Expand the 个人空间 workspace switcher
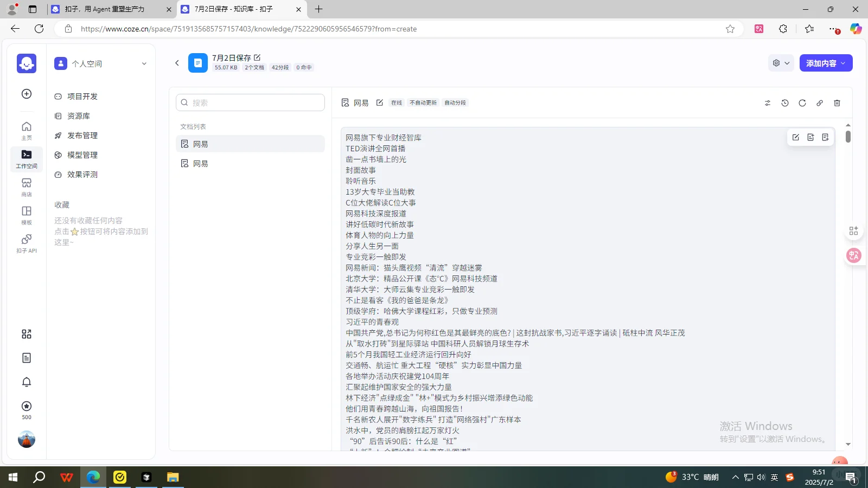The image size is (868, 488). point(101,63)
